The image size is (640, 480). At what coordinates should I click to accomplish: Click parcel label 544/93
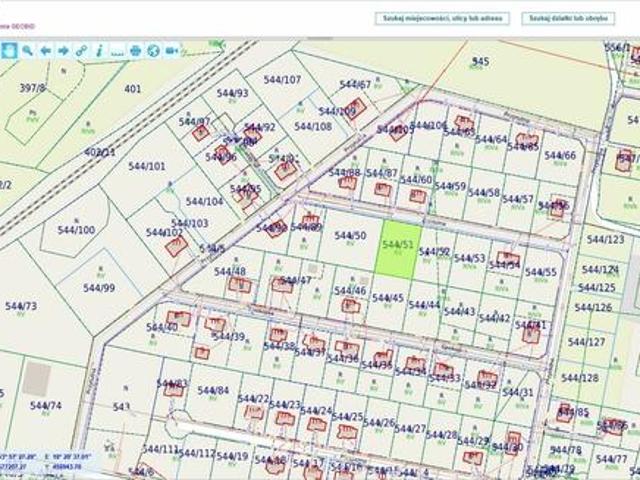click(232, 93)
